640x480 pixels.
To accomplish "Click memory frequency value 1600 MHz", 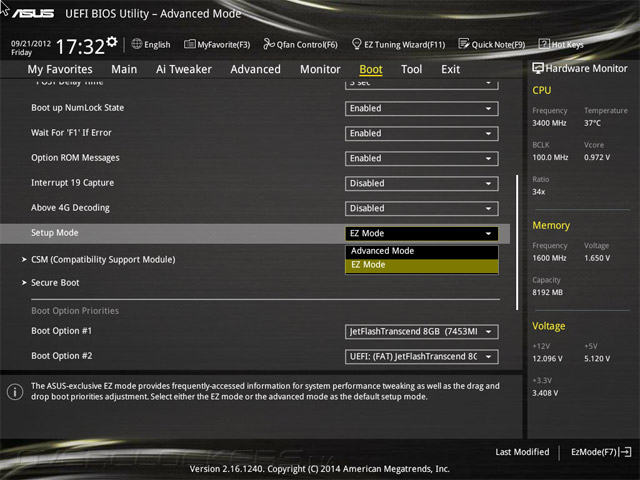I will [x=549, y=258].
